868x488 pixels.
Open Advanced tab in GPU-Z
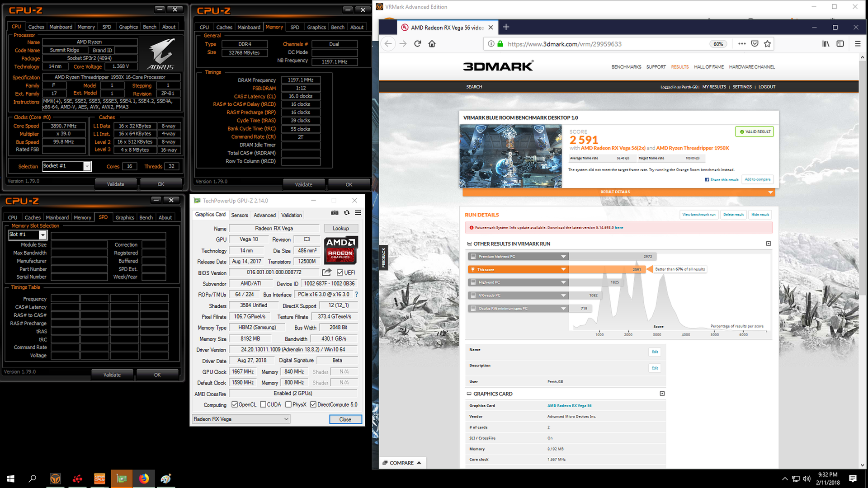point(264,215)
